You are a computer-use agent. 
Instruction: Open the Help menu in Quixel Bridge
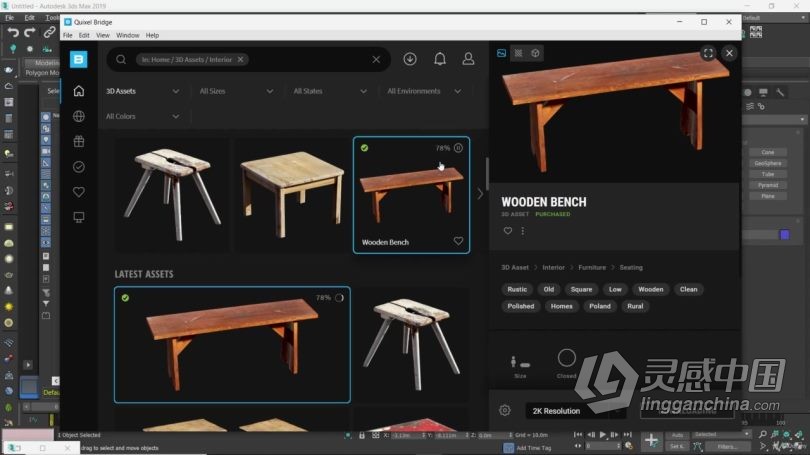click(x=152, y=35)
